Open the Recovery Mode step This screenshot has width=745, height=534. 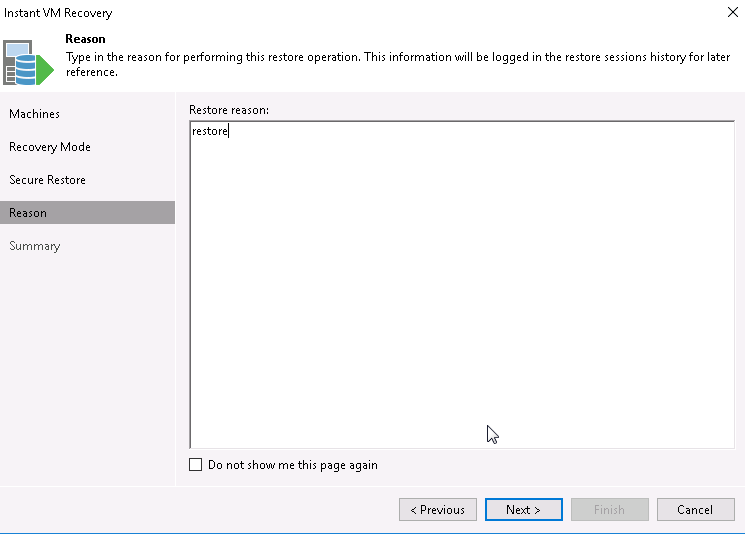pos(50,147)
